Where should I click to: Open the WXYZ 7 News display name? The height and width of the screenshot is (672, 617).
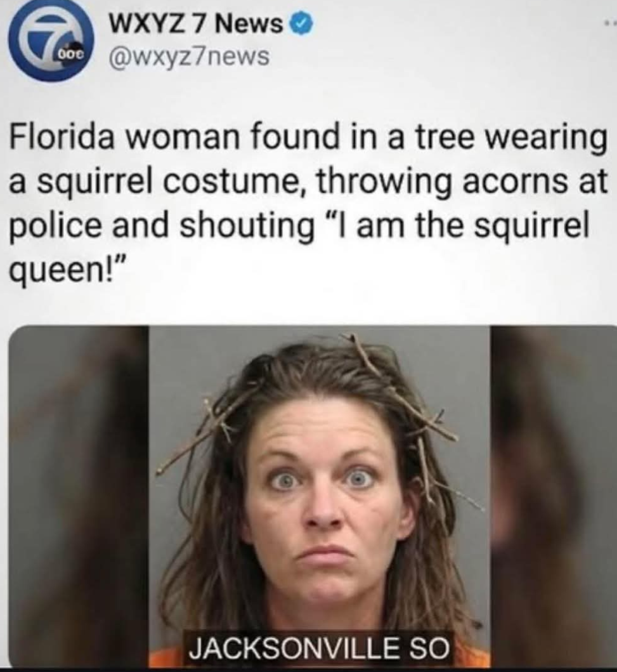197,25
